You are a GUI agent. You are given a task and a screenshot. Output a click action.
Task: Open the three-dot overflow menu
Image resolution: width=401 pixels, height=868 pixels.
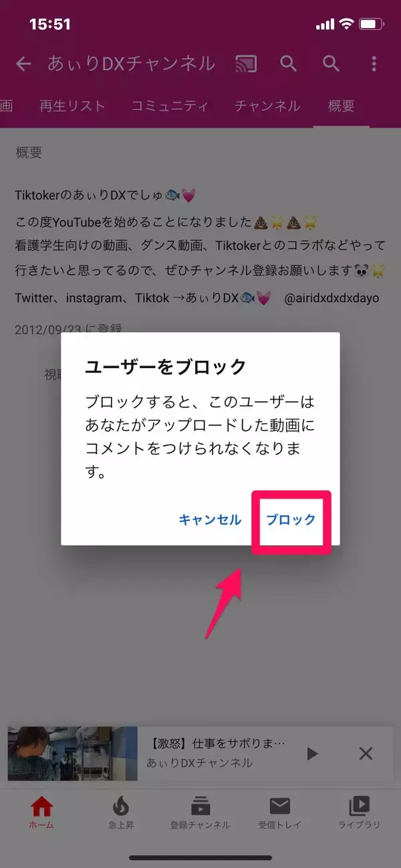pos(374,63)
